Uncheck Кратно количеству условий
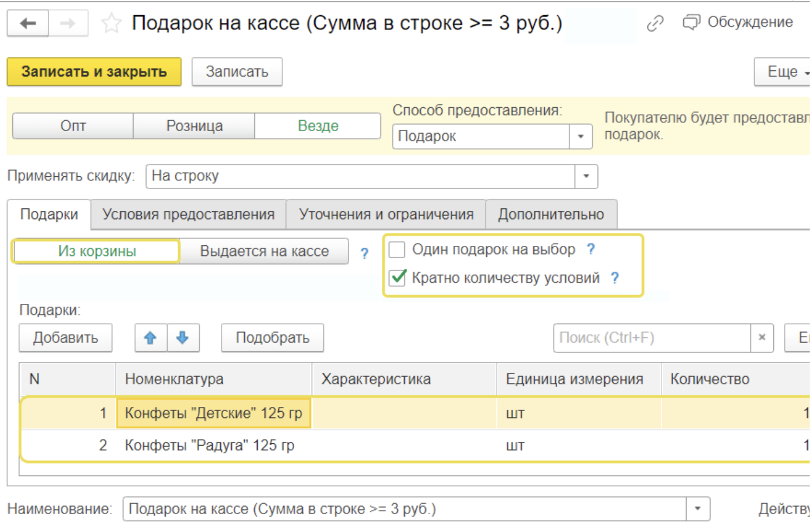812x527 pixels. pyautogui.click(x=398, y=278)
